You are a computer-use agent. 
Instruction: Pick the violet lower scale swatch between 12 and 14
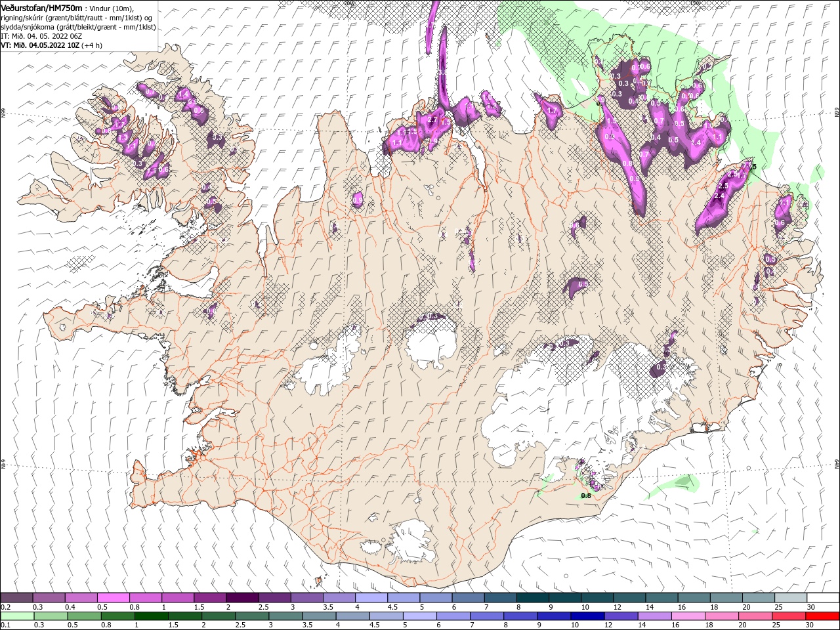[620, 616]
